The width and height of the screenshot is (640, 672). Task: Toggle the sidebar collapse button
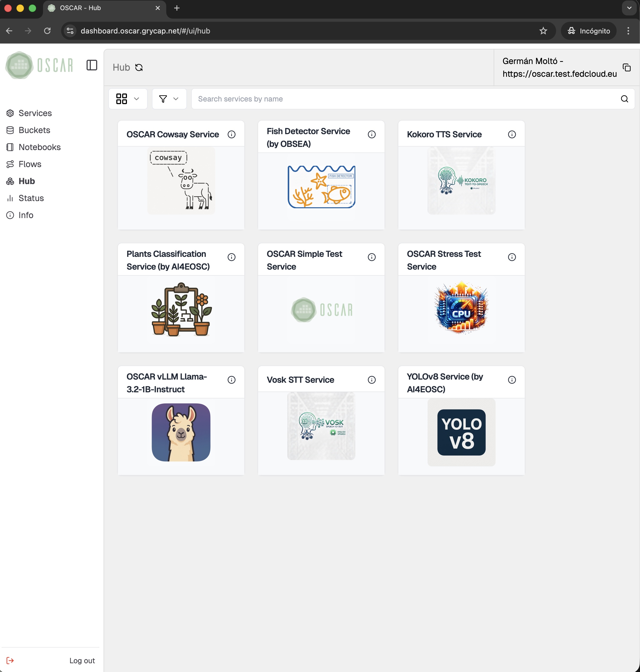tap(92, 65)
